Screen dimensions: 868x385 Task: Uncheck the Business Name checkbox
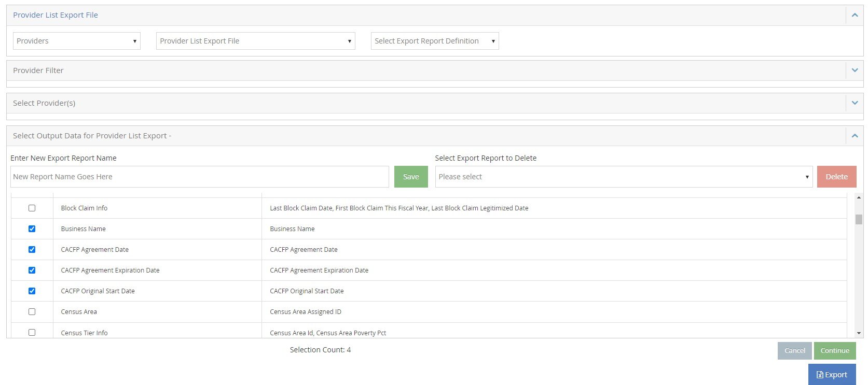pyautogui.click(x=32, y=229)
